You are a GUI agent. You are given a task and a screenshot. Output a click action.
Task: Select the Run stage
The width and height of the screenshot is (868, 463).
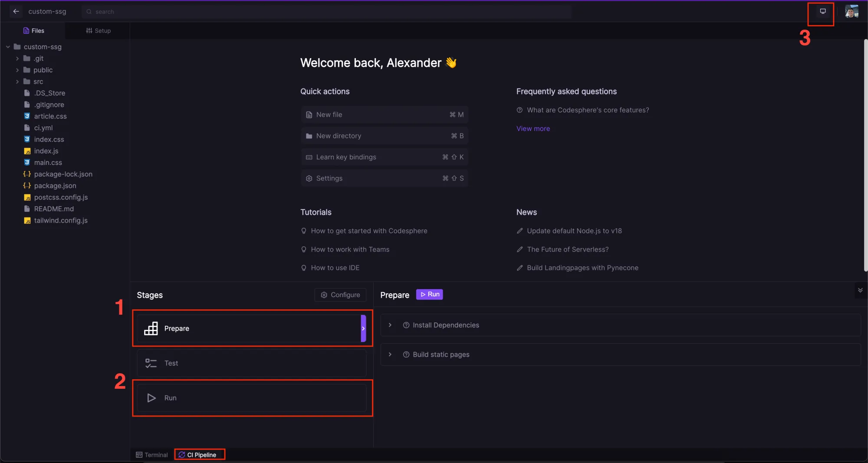pyautogui.click(x=252, y=398)
